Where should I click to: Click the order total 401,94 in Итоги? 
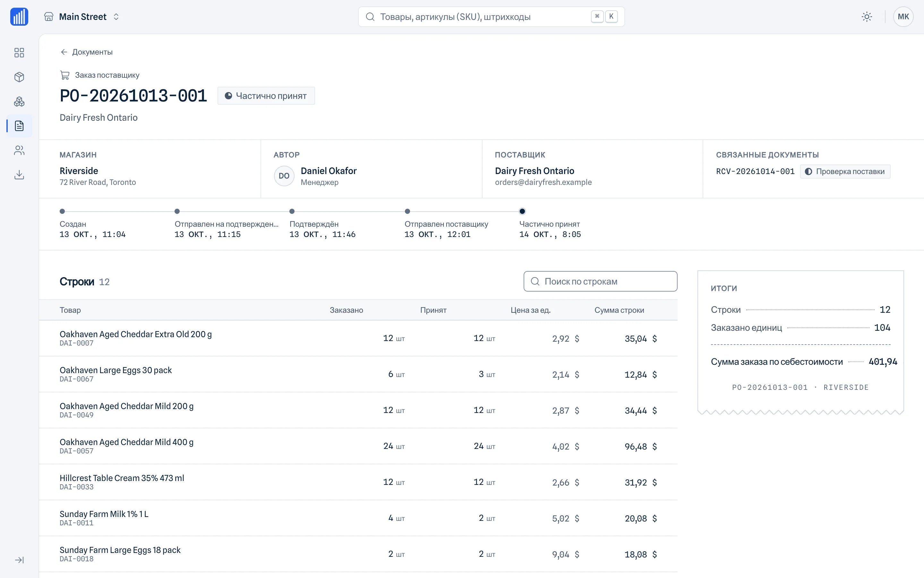point(883,362)
